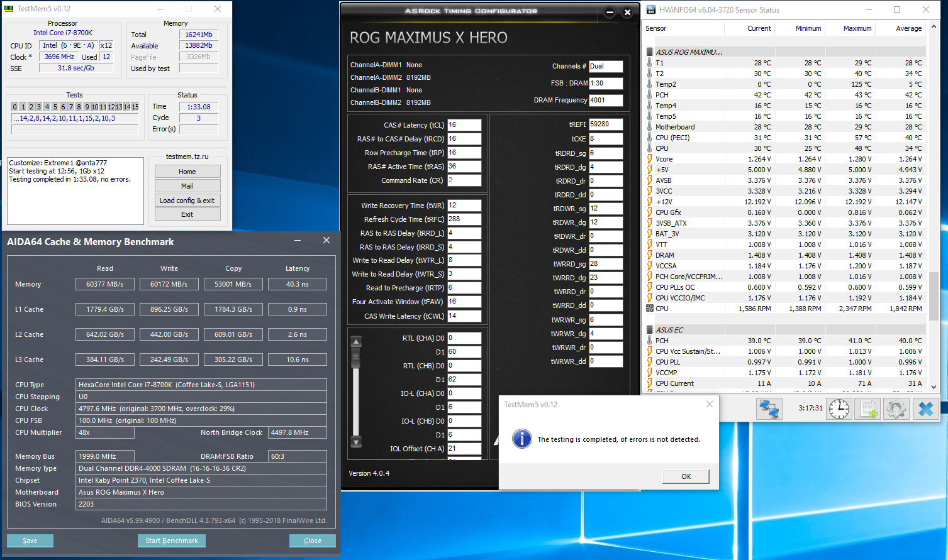The image size is (948, 560).
Task: Click the RAS# Active Time (tRAS) field
Action: pyautogui.click(x=464, y=167)
